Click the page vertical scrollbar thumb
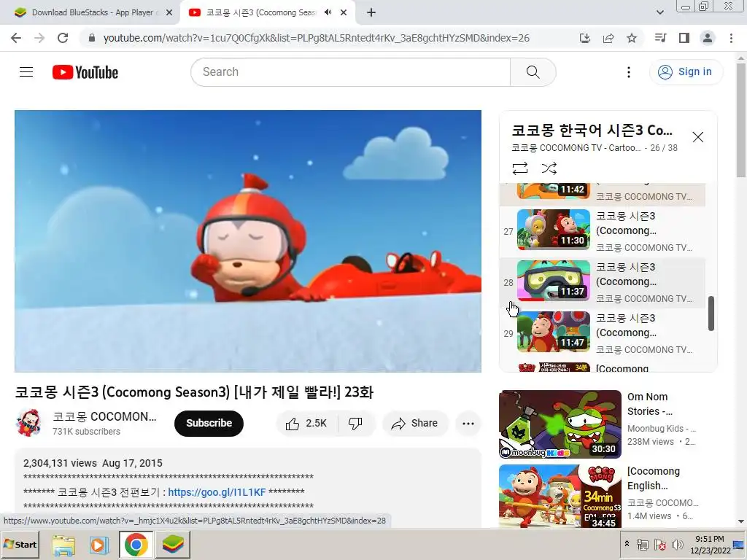 (741, 119)
